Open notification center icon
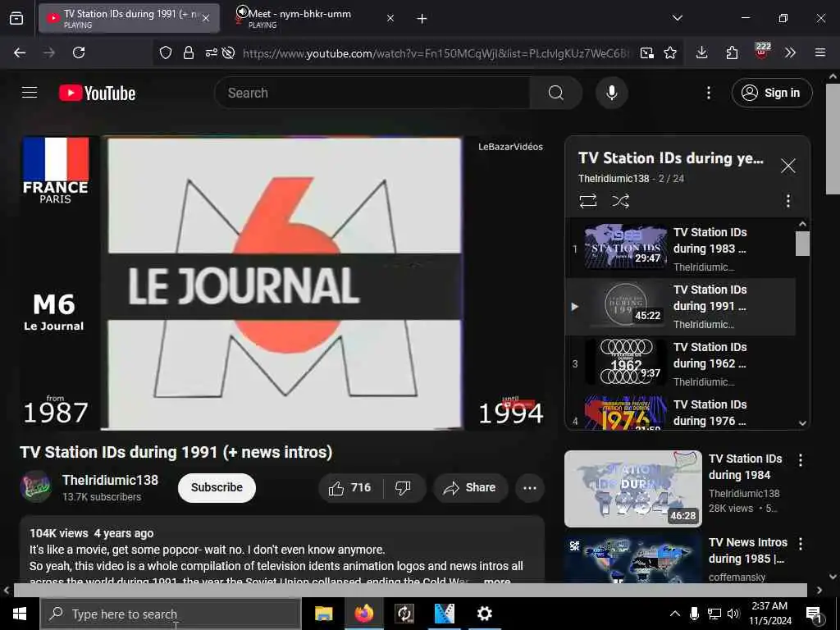Image resolution: width=840 pixels, height=630 pixels. [x=815, y=615]
